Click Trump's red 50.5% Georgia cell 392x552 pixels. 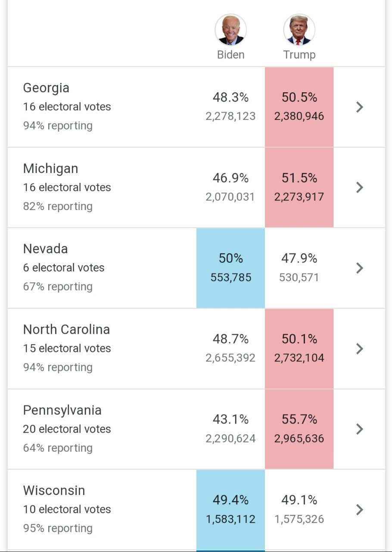coord(299,107)
